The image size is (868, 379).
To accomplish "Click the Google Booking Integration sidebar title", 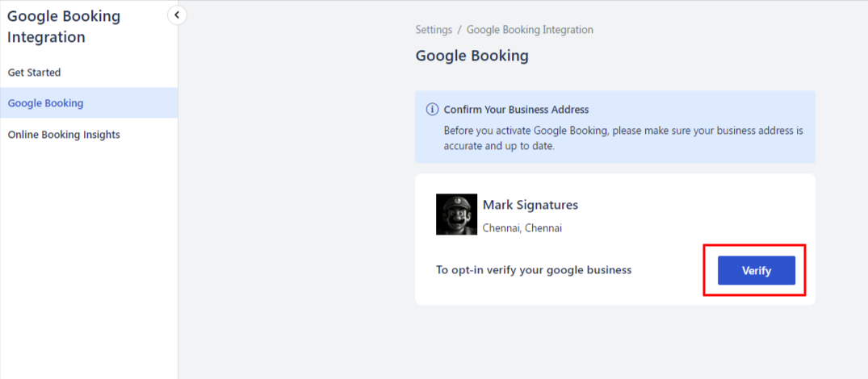I will pos(64,27).
